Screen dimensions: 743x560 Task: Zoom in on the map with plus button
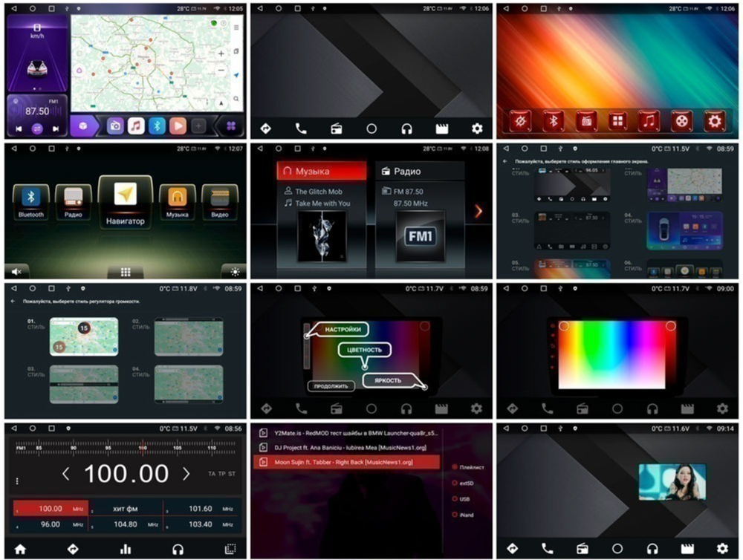point(221,54)
